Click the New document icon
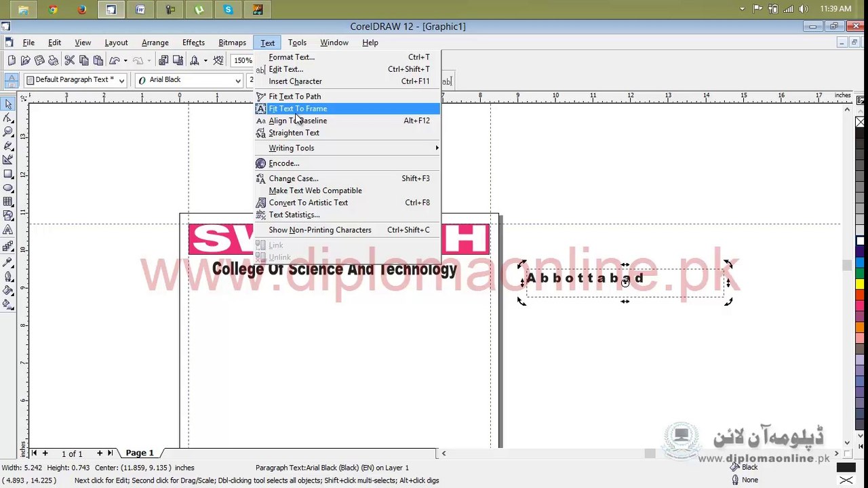Image resolution: width=868 pixels, height=488 pixels. click(x=12, y=60)
